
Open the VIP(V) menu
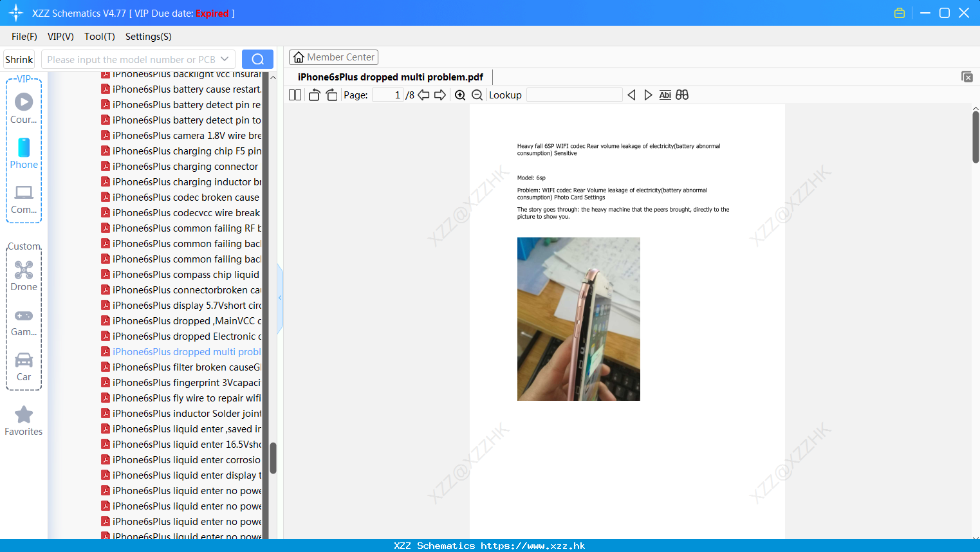tap(60, 37)
